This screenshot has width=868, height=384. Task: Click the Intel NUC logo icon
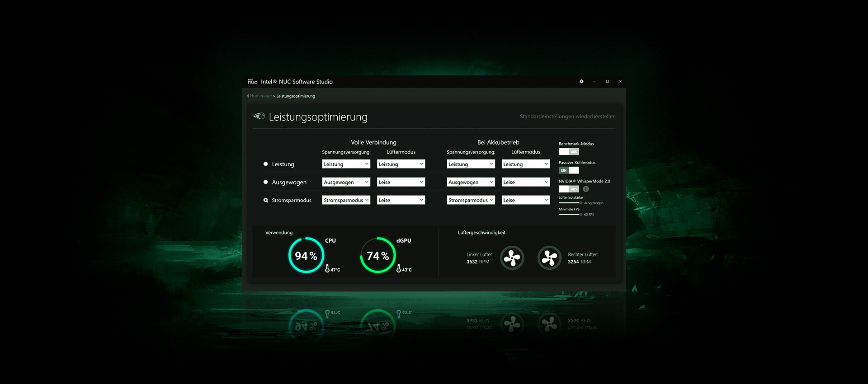click(252, 81)
